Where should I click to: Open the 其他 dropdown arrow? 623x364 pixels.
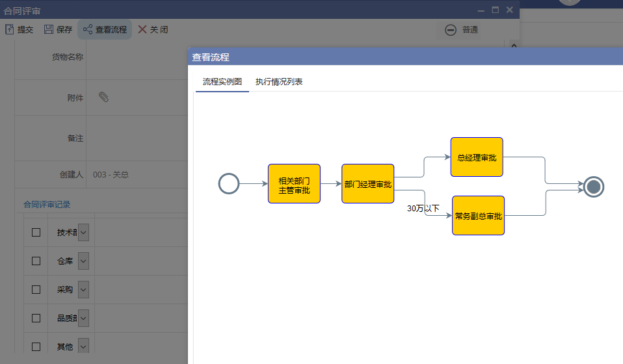[x=83, y=347]
